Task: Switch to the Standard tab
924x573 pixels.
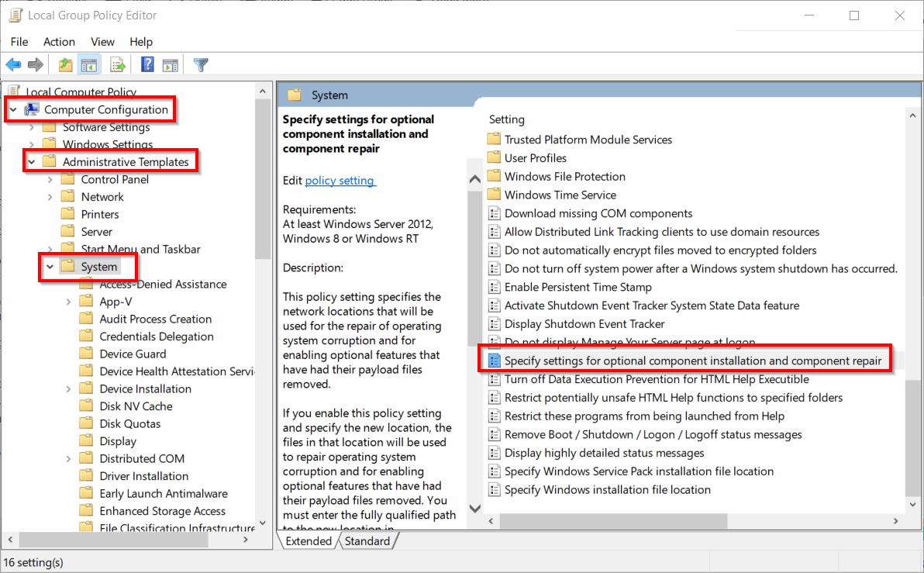Action: pyautogui.click(x=367, y=541)
